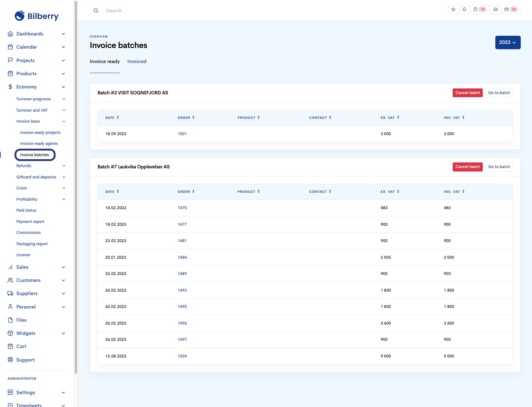Click the Widgets cube icon
The height and width of the screenshot is (407, 532).
[10, 333]
